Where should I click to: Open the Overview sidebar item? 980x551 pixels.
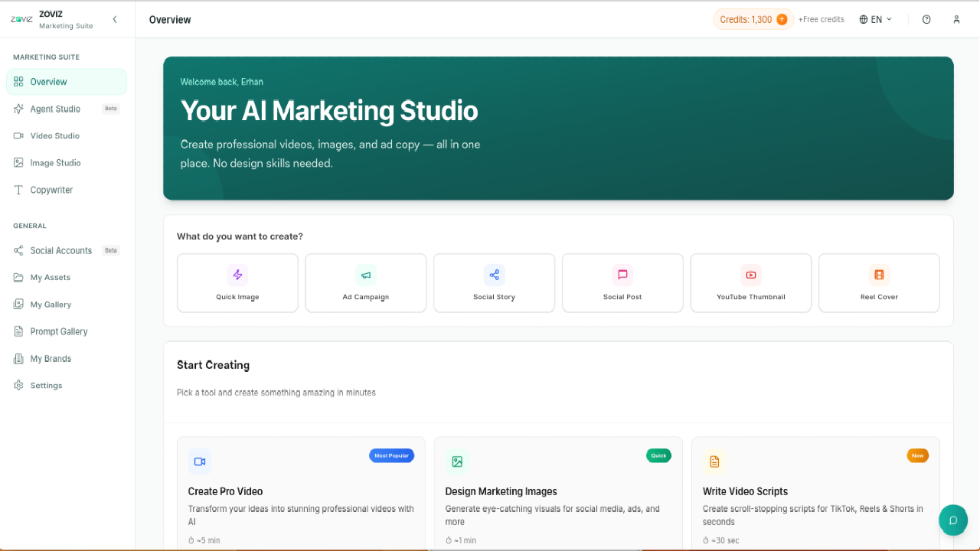pyautogui.click(x=67, y=82)
